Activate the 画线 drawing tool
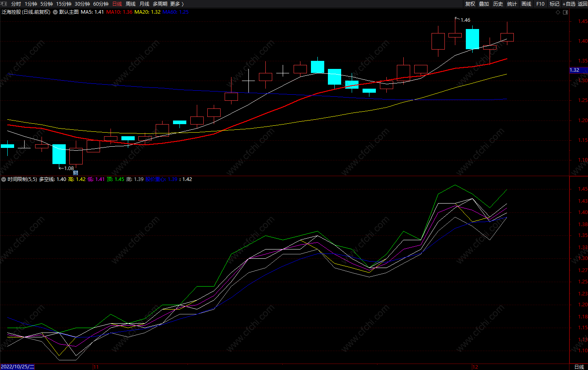 click(526, 4)
